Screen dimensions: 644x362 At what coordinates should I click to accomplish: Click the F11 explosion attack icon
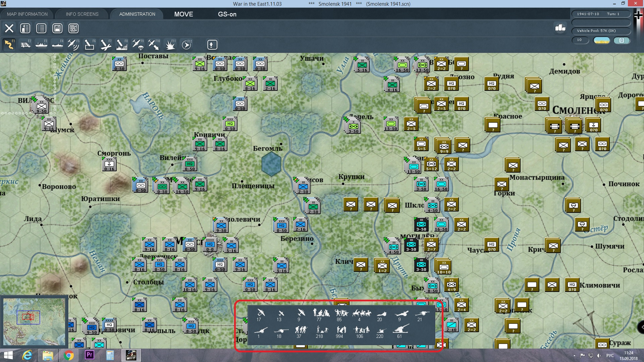pos(170,45)
